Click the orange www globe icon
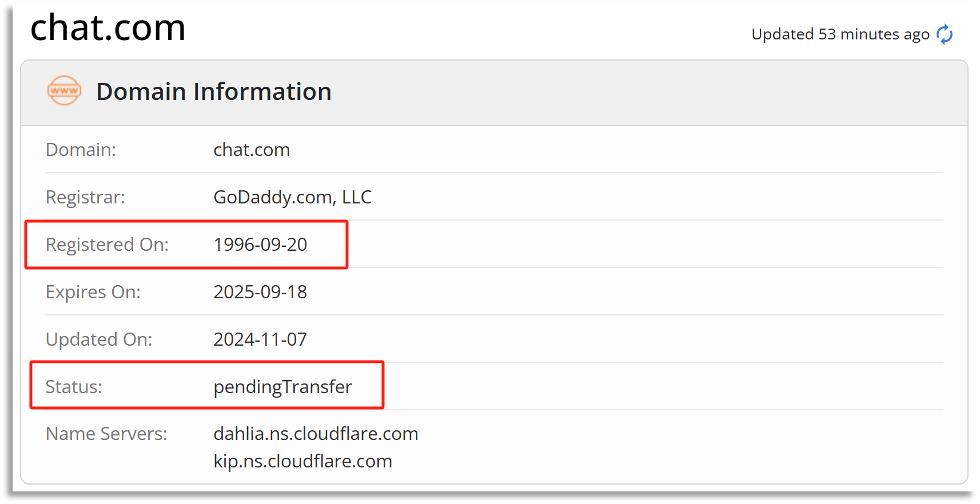This screenshot has width=980, height=504. pos(64,91)
